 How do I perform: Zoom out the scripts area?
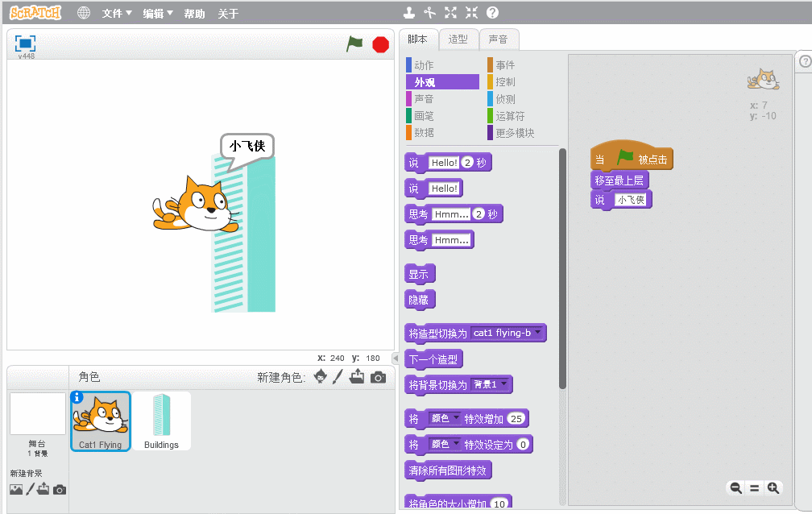pyautogui.click(x=736, y=487)
